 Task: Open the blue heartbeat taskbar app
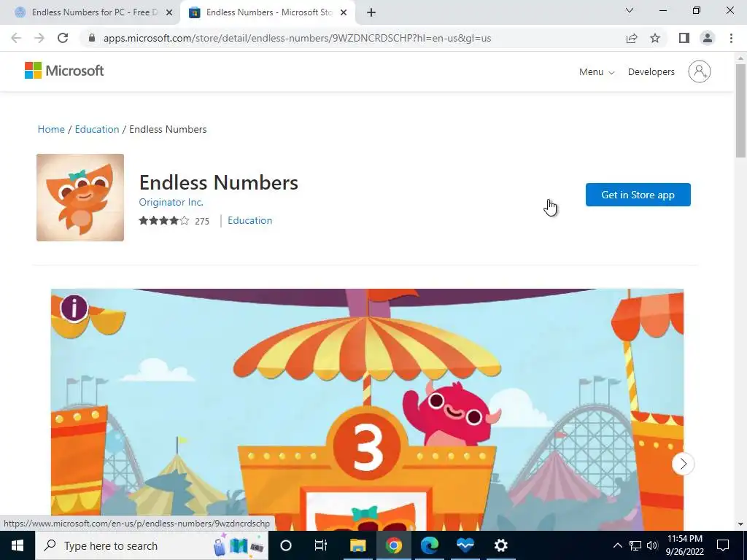click(x=465, y=545)
